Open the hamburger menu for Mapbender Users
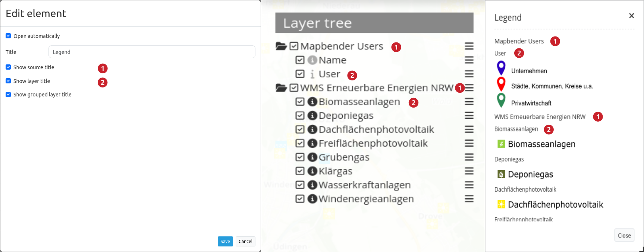Image resolution: width=644 pixels, height=252 pixels. 469,46
